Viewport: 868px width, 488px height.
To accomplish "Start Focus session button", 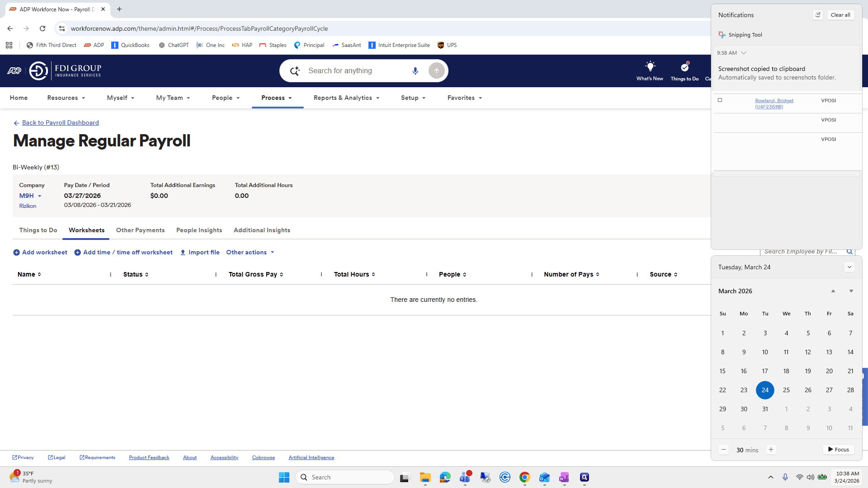I will click(x=838, y=450).
